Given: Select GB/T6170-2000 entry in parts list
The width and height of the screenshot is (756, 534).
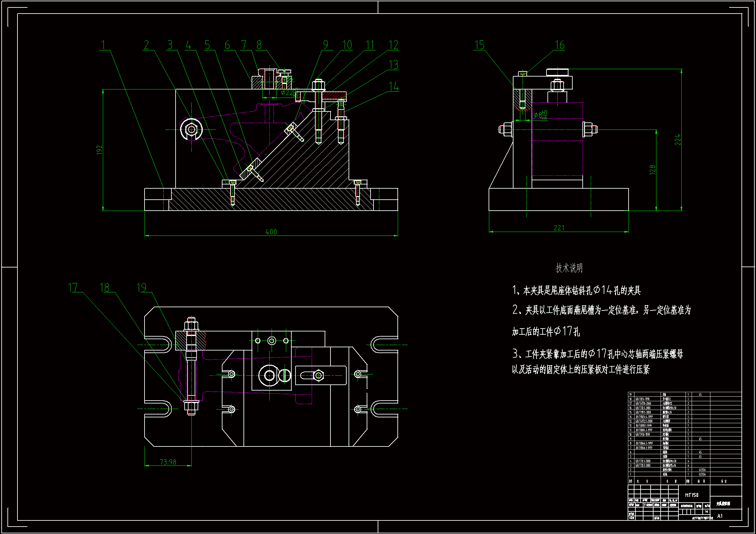Looking at the screenshot, I should point(643,403).
